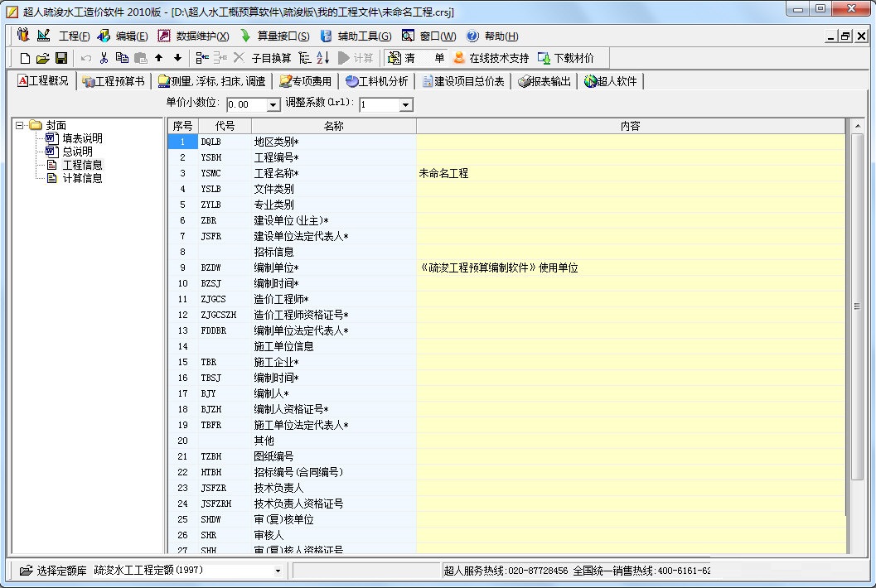Click the 未命名工程 content cell
The height and width of the screenshot is (588, 876).
630,173
